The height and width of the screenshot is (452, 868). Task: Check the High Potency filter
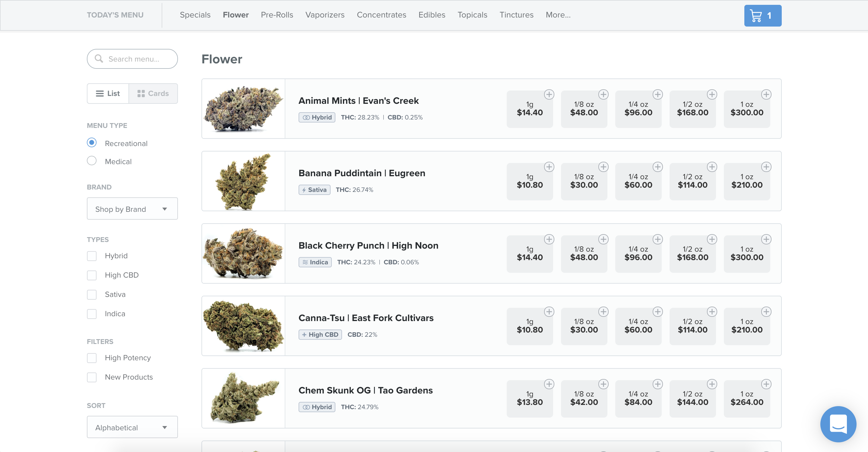[91, 358]
